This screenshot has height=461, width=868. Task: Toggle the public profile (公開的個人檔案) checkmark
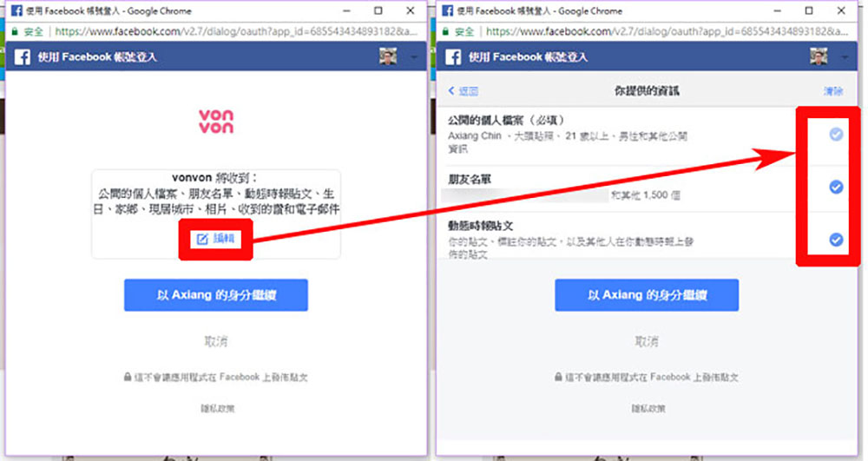click(x=836, y=134)
